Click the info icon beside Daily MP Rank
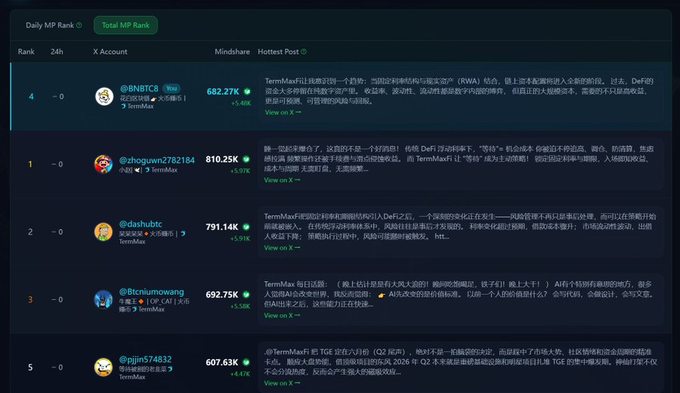680x393 pixels. coord(79,25)
